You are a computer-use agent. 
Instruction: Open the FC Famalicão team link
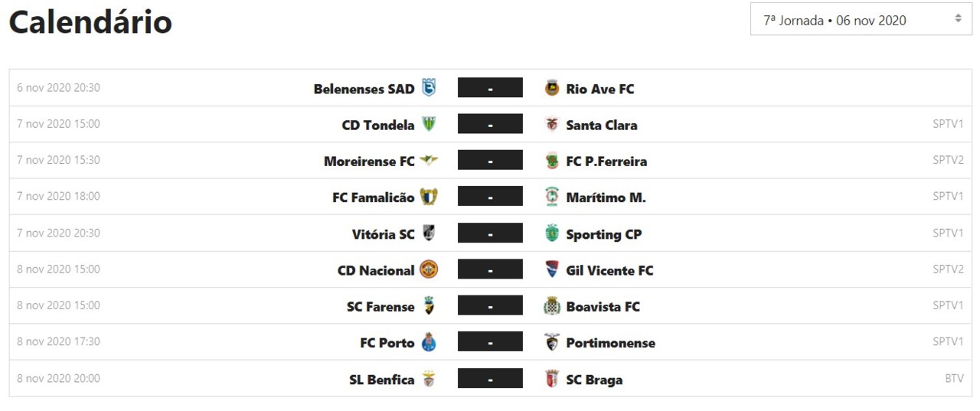[x=373, y=197]
